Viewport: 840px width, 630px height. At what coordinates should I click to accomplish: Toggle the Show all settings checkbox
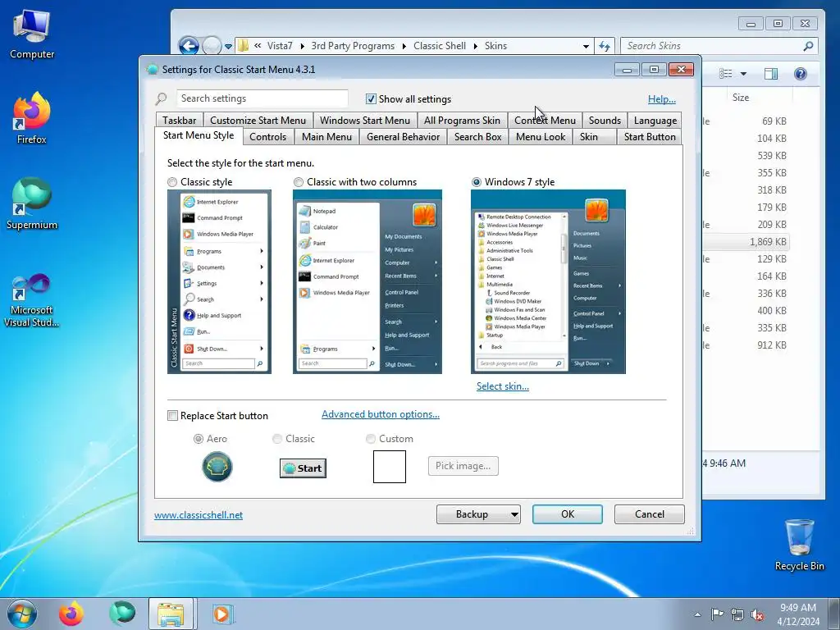click(x=371, y=98)
